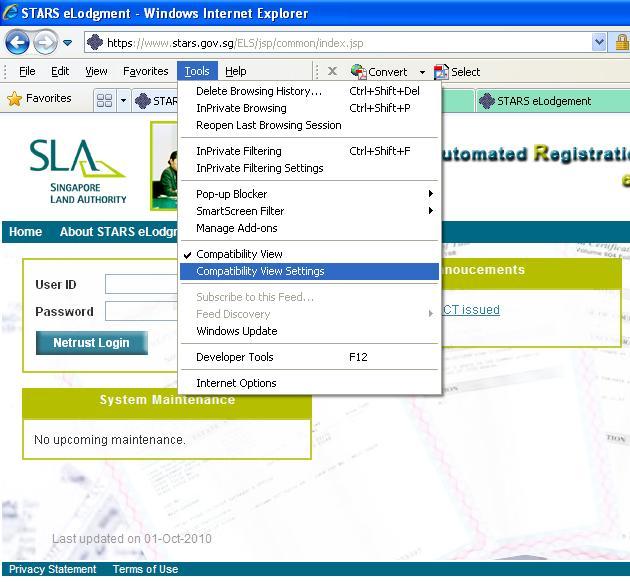Click the Home navigation link
Viewport: 630px width, 582px height.
click(25, 232)
